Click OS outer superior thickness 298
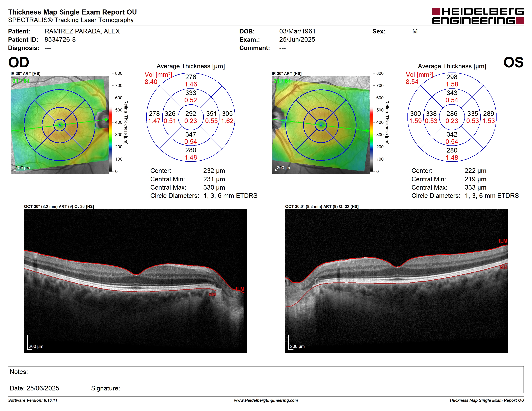This screenshot has height=411, width=532. (x=452, y=77)
